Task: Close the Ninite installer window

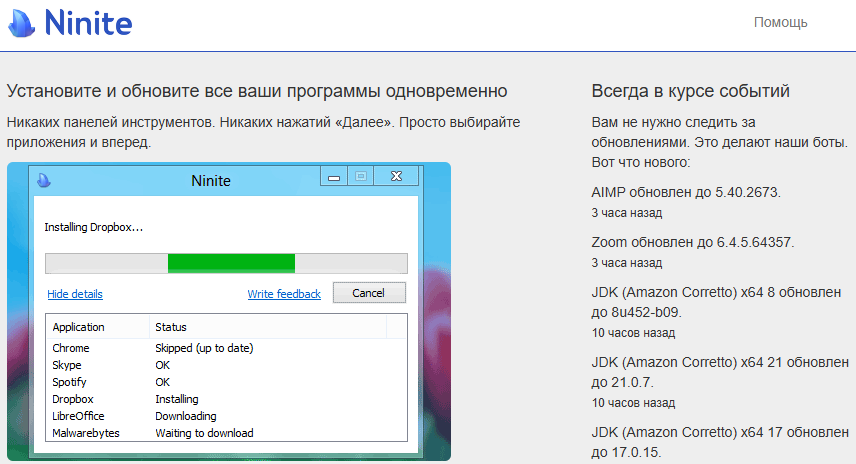Action: pyautogui.click(x=396, y=176)
